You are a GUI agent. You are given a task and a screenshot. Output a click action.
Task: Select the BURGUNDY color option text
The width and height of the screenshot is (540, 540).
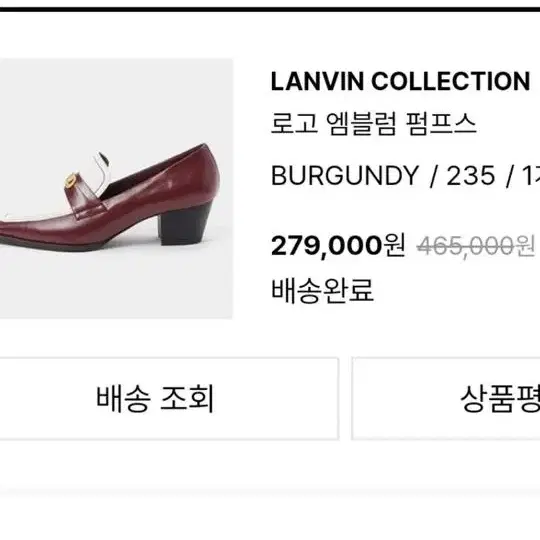click(x=345, y=176)
